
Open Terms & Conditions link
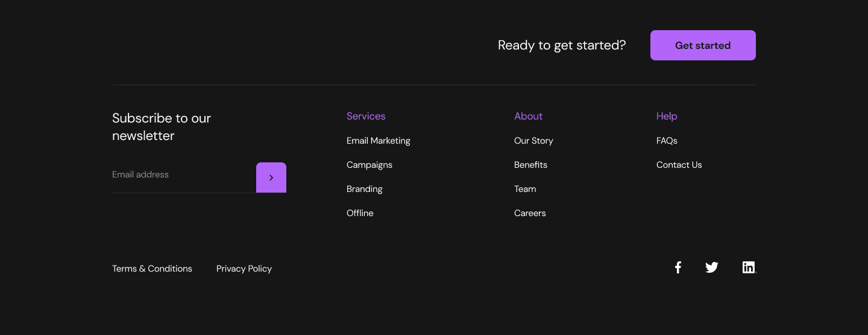(x=152, y=269)
